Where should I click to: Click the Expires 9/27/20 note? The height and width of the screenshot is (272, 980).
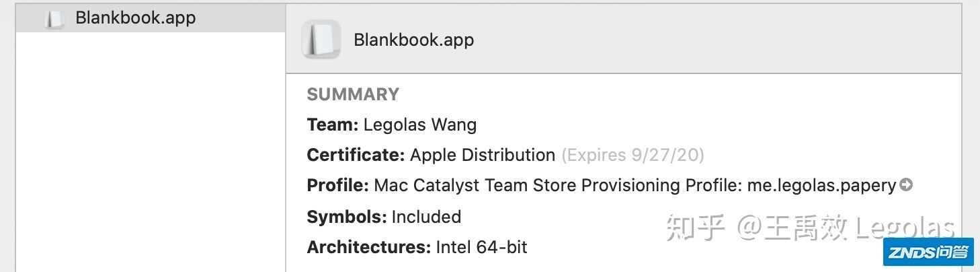pos(633,155)
